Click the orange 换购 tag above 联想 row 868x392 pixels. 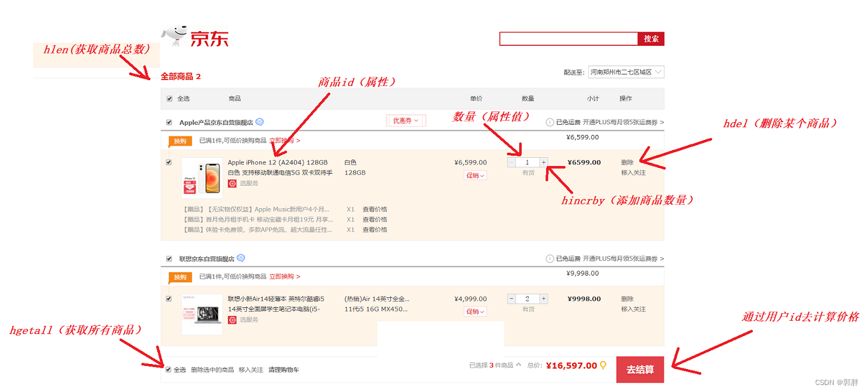(x=180, y=277)
